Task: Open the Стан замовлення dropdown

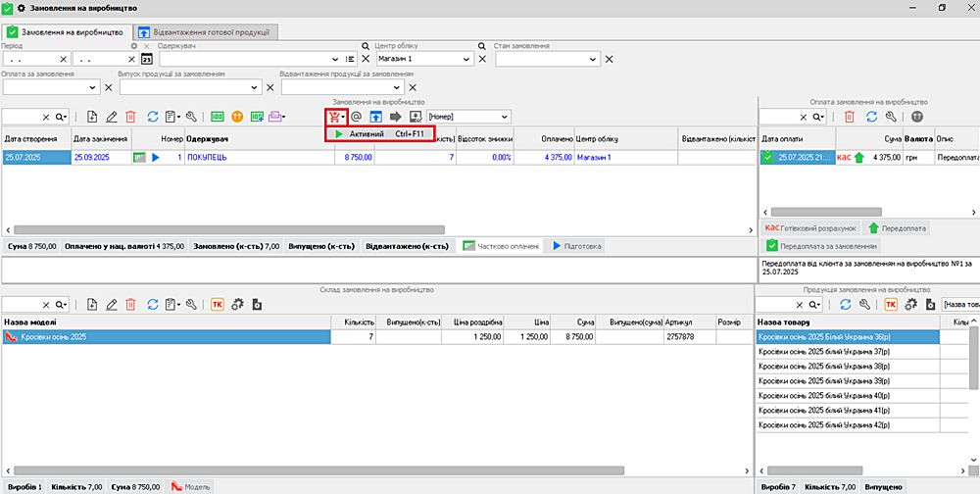Action: (x=594, y=59)
